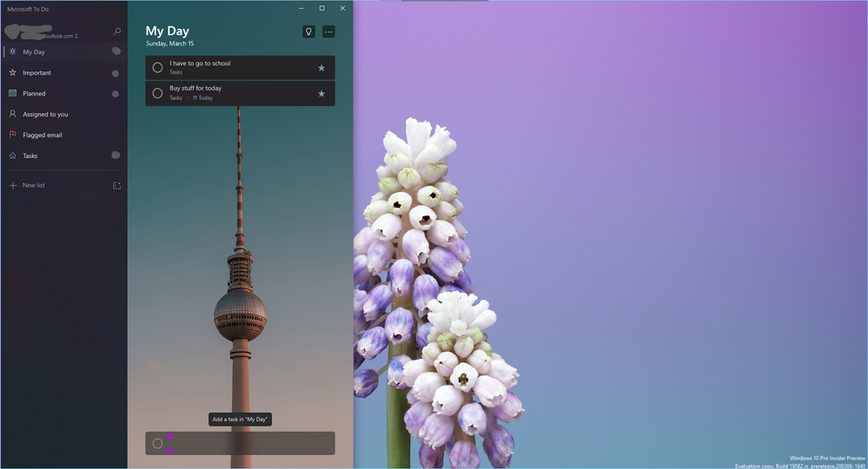Screen dimensions: 868x469
Task: Click the flag icon beside Flagged email
Action: coord(13,135)
